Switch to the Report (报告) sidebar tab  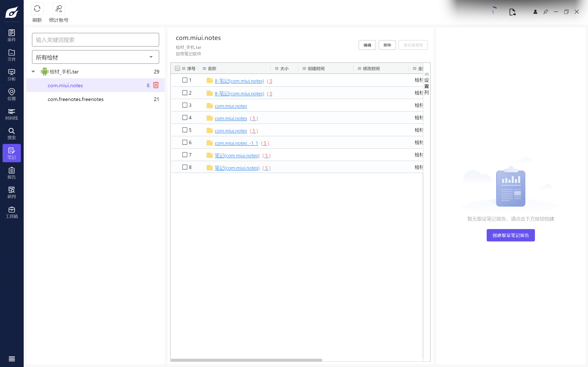pyautogui.click(x=11, y=173)
